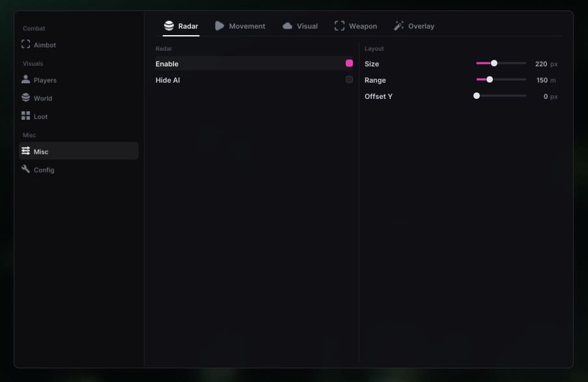Click the Size value 220 field
588x382 pixels.
tap(541, 64)
